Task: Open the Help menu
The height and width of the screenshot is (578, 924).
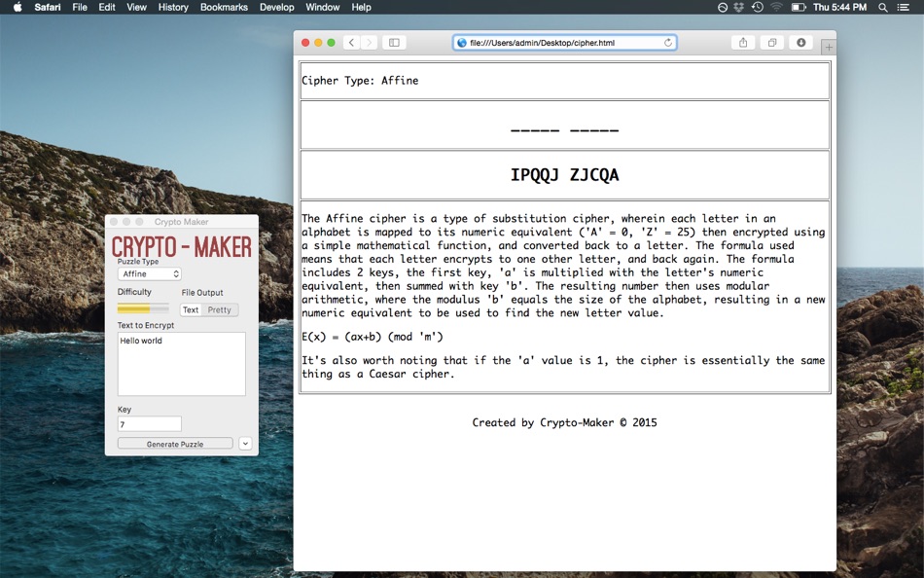Action: click(361, 7)
